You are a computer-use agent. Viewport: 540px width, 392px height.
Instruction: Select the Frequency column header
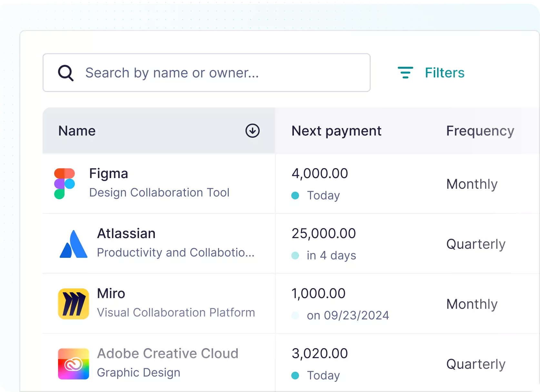pyautogui.click(x=480, y=131)
